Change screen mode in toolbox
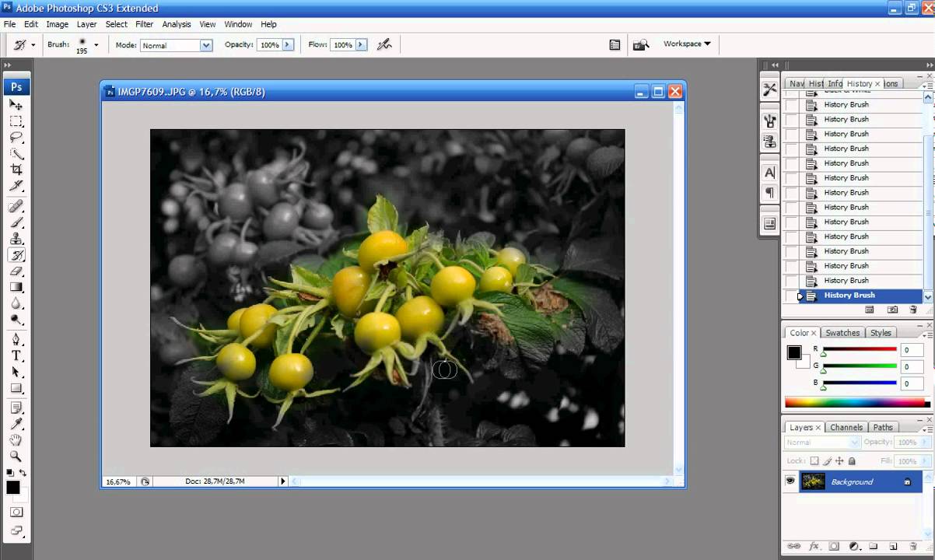935x560 pixels. 16,533
